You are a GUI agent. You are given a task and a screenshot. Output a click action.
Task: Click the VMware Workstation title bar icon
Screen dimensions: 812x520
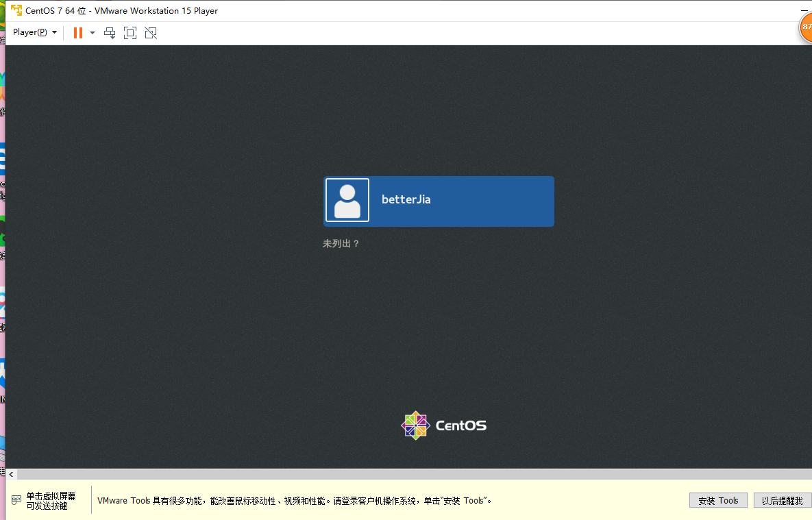(16, 10)
